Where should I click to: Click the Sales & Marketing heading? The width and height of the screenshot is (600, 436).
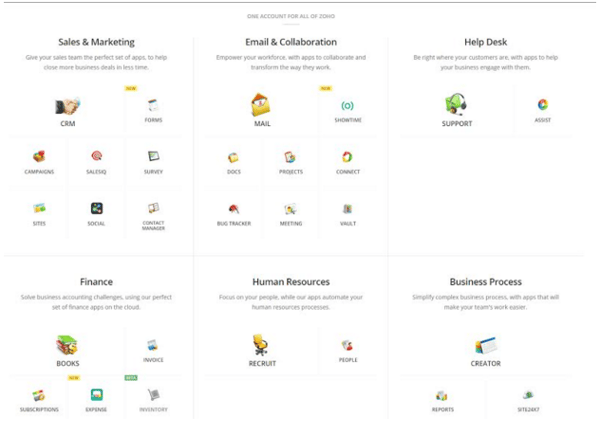(96, 42)
